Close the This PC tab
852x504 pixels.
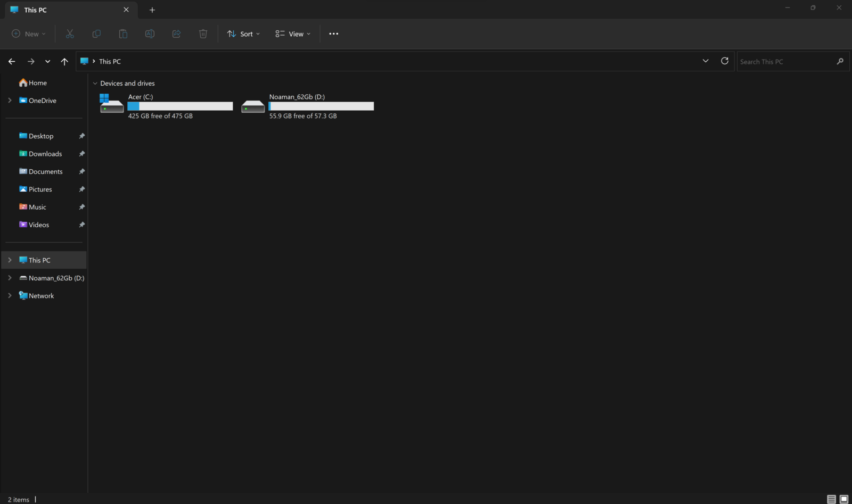[126, 10]
